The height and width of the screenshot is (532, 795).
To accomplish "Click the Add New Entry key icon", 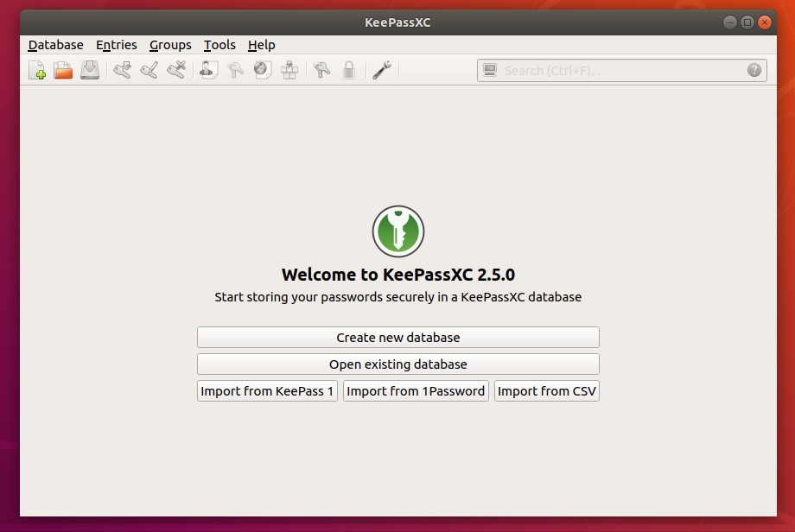I will (122, 70).
